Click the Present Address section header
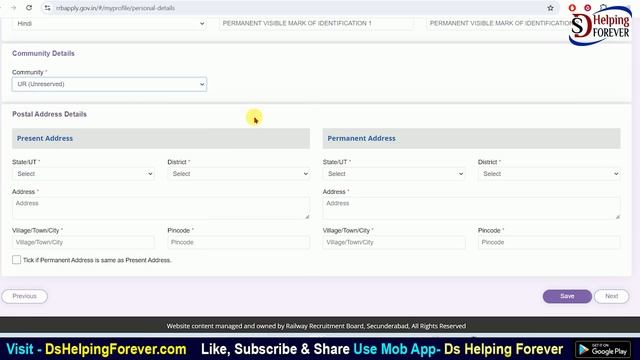Viewport: 640px width, 360px height. pos(161,138)
